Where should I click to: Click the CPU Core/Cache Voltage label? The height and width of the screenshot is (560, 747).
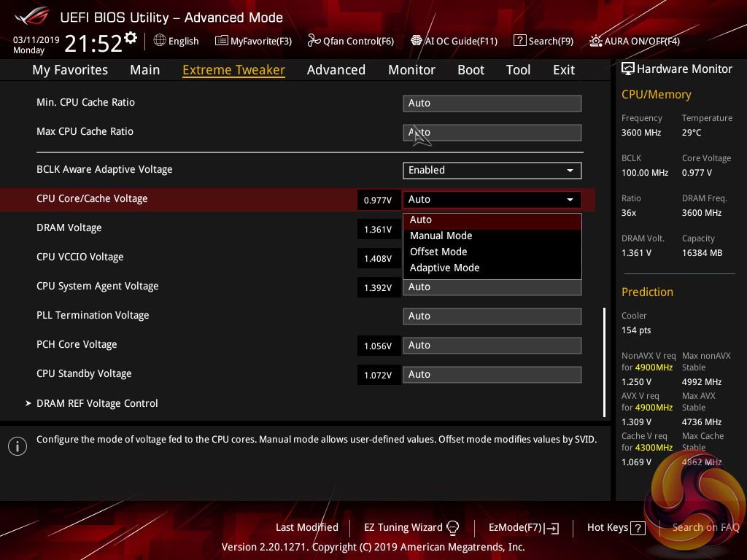click(x=92, y=198)
